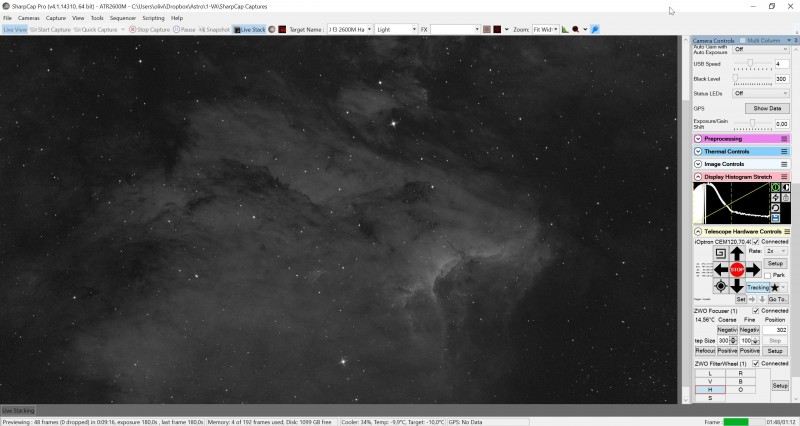Click the black star tracking-rate icon
800x426 pixels.
(x=774, y=288)
